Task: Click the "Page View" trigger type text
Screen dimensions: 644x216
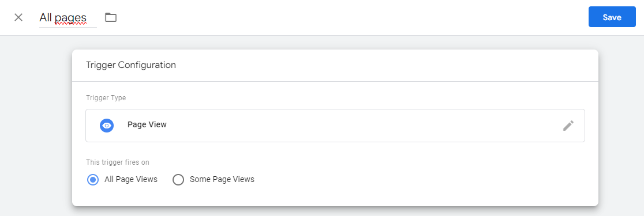Action: pos(147,124)
